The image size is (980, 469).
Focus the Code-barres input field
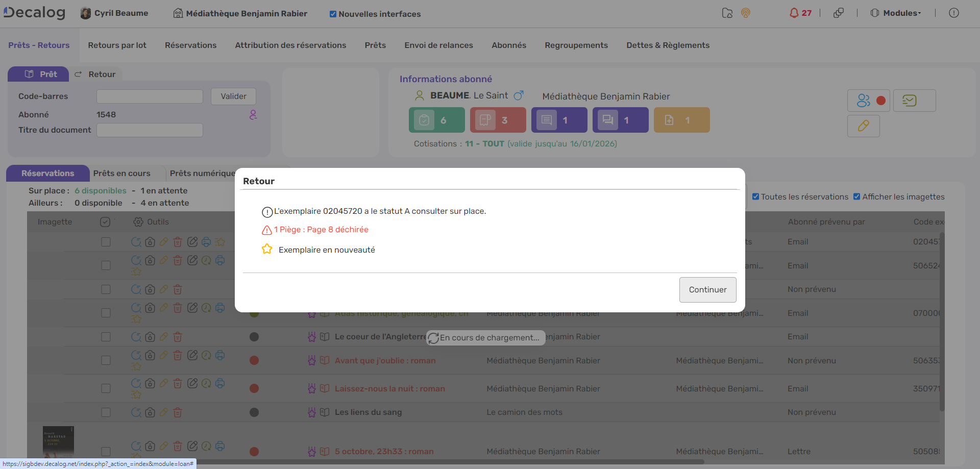150,96
